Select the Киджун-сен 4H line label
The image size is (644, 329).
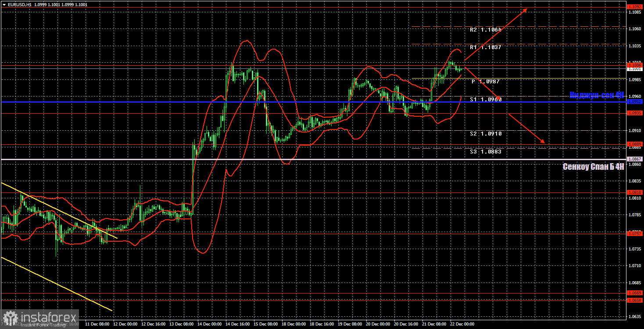597,95
